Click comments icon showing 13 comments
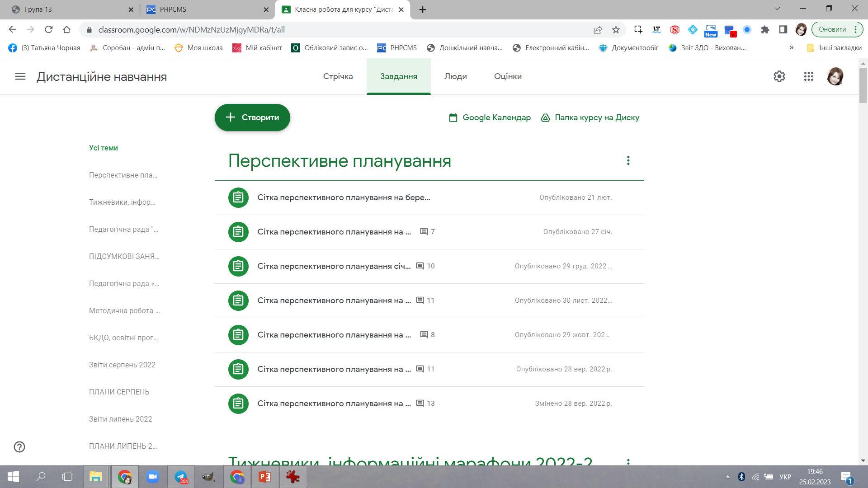Screen dimensions: 868x488 point(420,403)
